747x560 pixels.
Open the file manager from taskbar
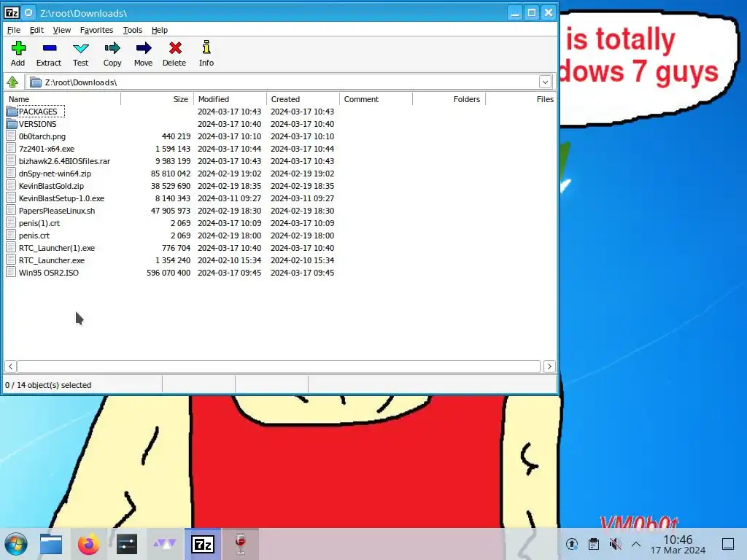pos(51,544)
